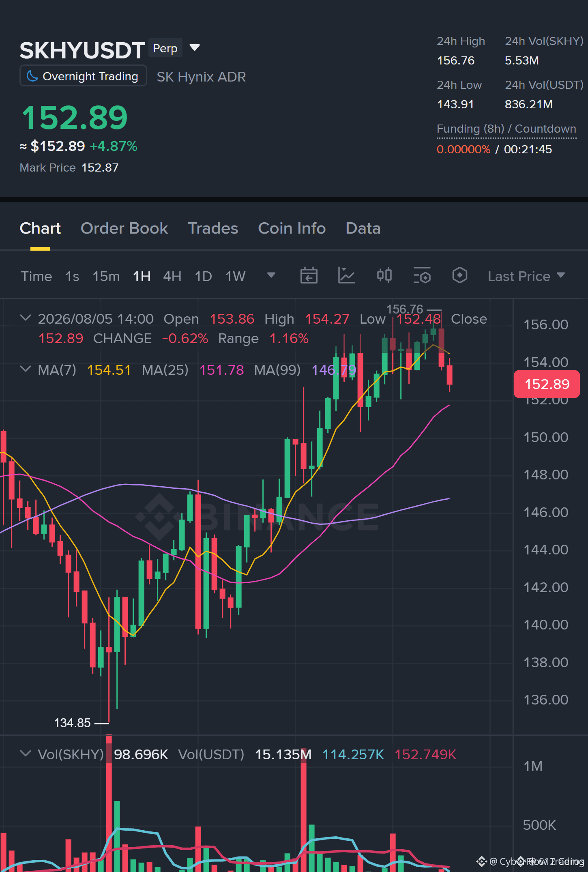Click the 24h Low value 143.91
The width and height of the screenshot is (588, 872).
click(455, 104)
